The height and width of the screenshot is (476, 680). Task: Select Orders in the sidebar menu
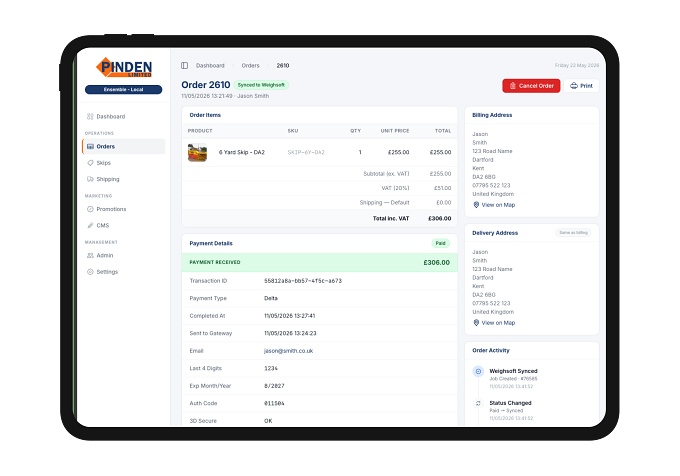click(x=124, y=147)
